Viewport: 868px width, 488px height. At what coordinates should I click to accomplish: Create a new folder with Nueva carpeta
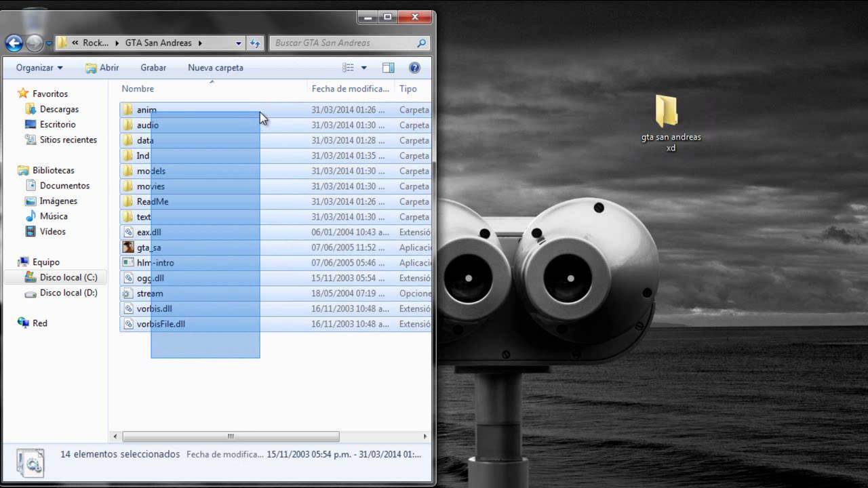coord(216,68)
